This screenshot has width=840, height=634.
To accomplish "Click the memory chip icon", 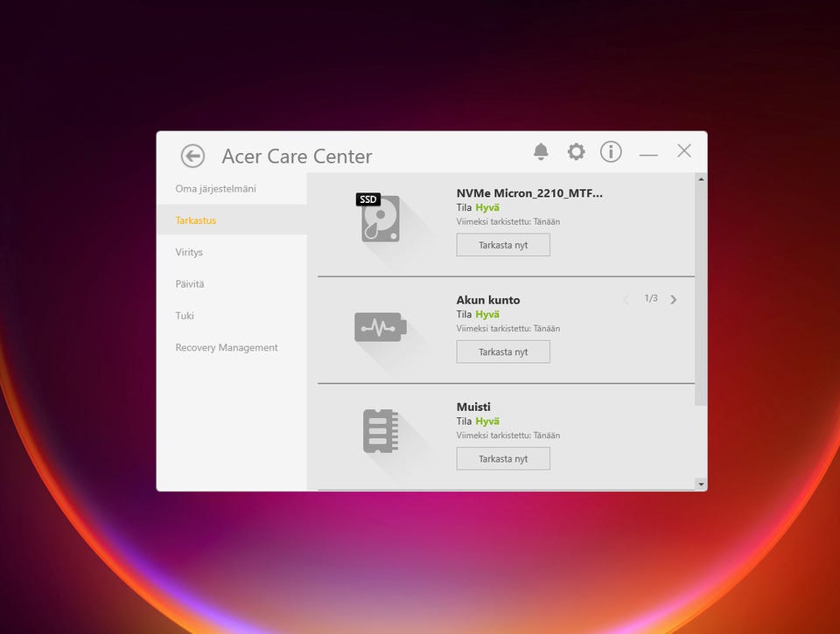I will tap(381, 431).
